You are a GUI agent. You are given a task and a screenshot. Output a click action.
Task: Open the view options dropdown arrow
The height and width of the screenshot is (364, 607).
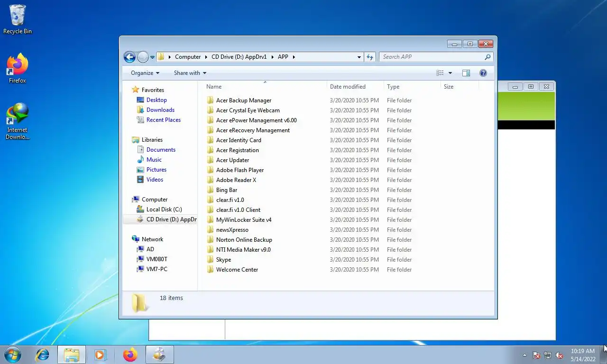pyautogui.click(x=450, y=73)
